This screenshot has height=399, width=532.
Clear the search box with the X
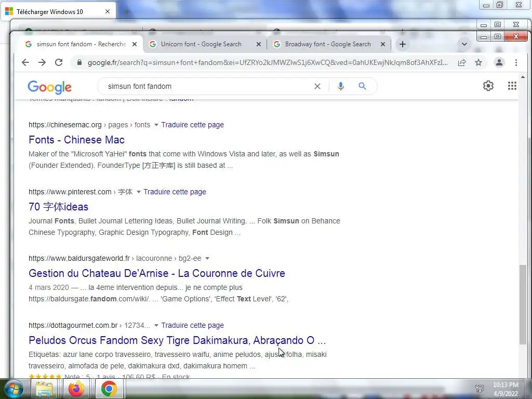[317, 86]
